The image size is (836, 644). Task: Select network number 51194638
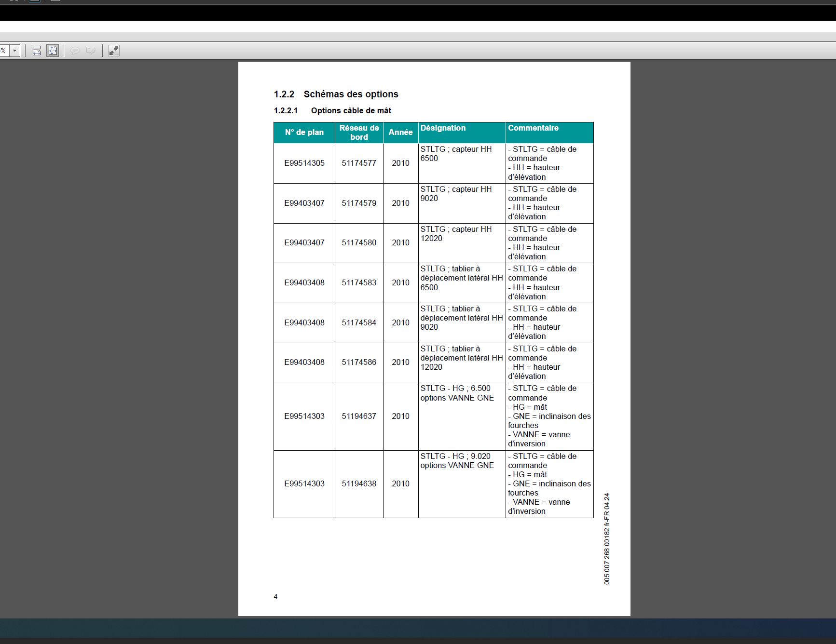(359, 483)
